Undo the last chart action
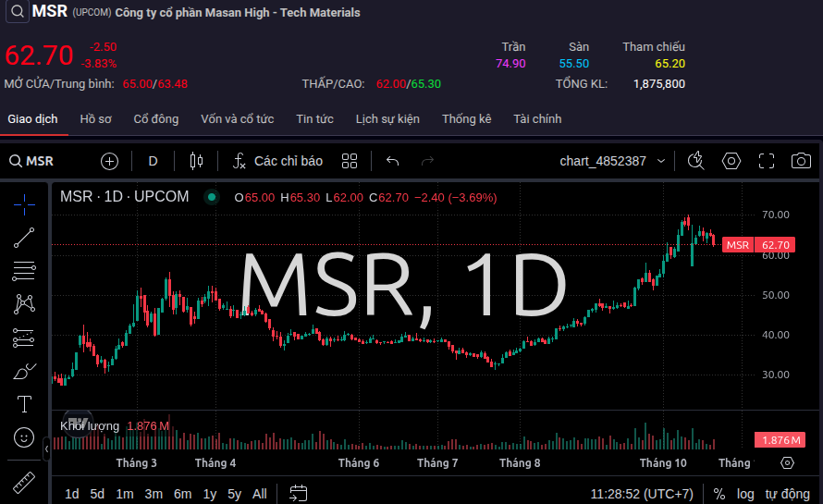This screenshot has height=504, width=823. (393, 161)
